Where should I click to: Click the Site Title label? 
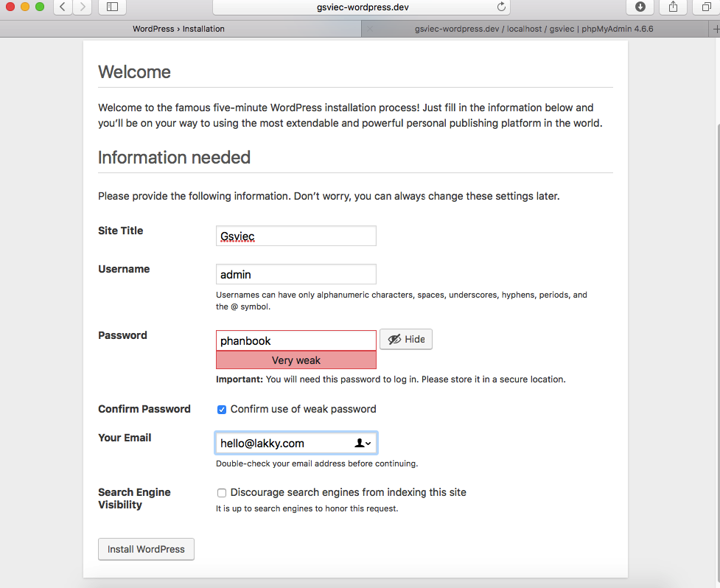click(x=121, y=231)
